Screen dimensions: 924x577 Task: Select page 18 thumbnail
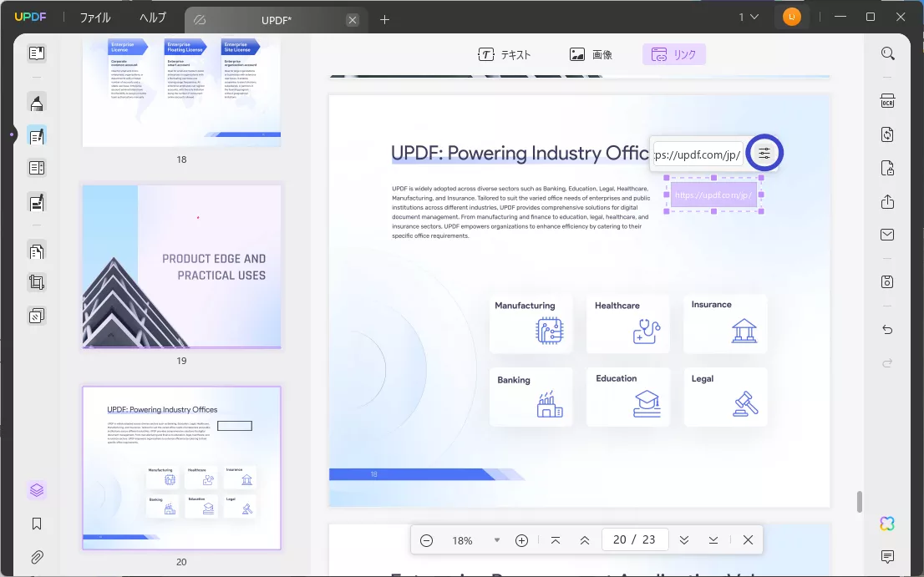[181, 93]
